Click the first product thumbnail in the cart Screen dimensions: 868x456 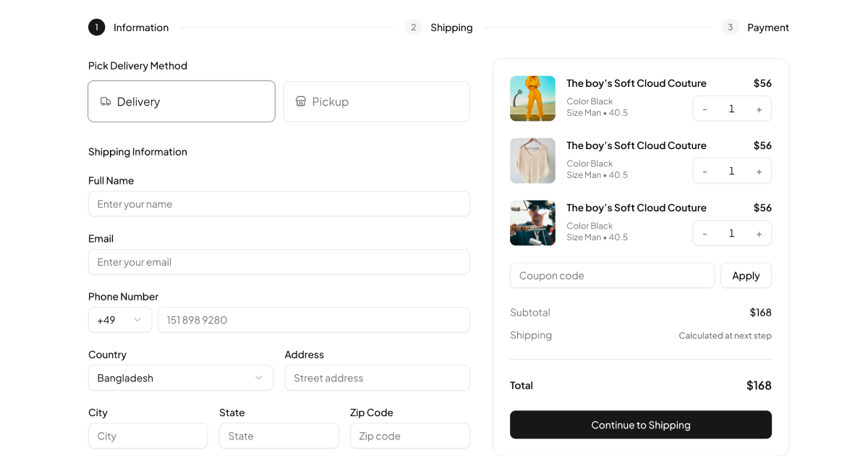tap(532, 98)
